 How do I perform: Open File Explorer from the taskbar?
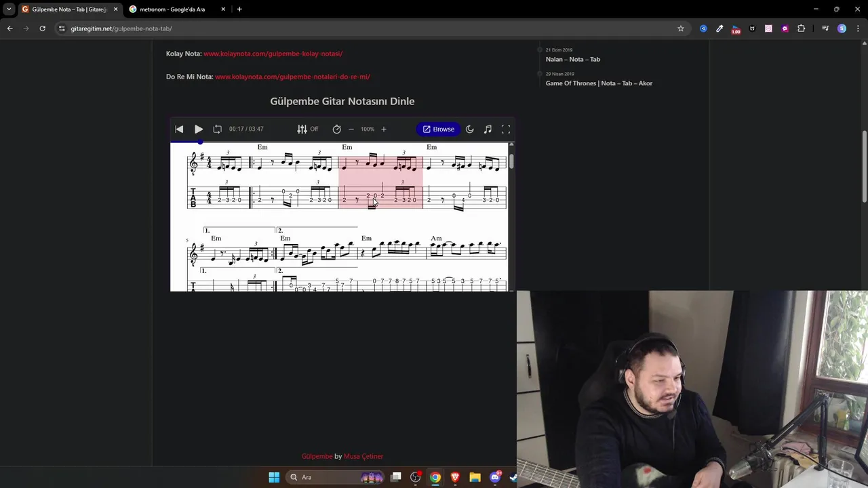click(x=475, y=477)
